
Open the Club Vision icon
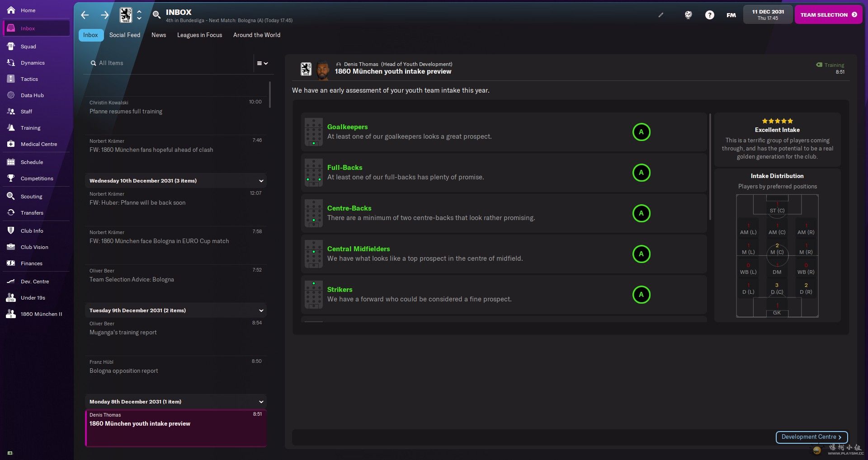click(x=11, y=247)
